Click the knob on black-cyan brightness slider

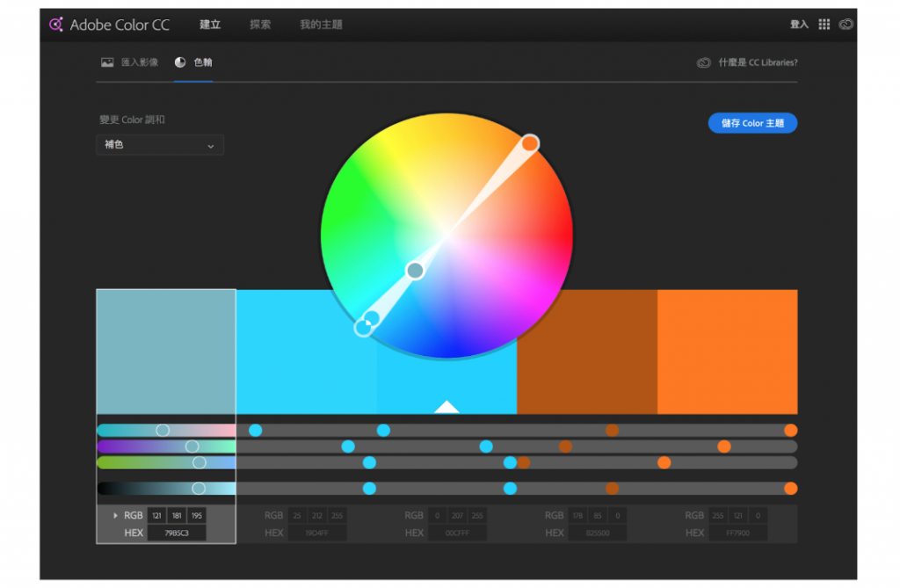199,488
